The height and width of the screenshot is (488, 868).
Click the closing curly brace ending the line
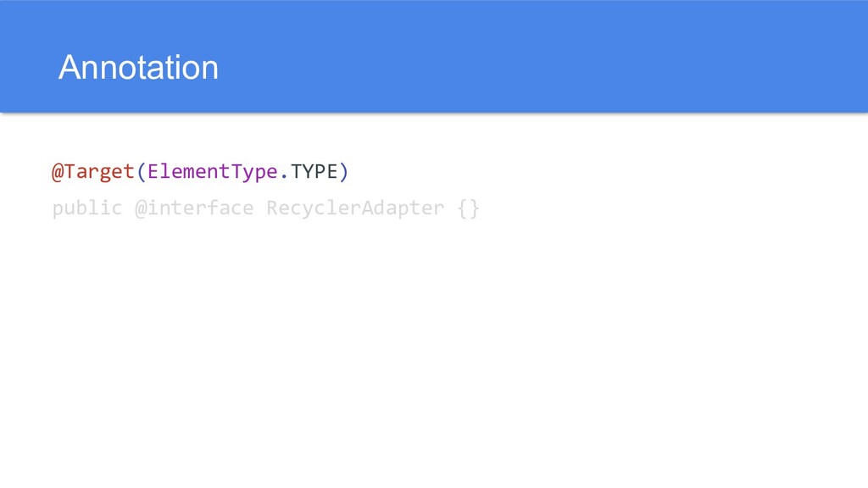tap(474, 208)
